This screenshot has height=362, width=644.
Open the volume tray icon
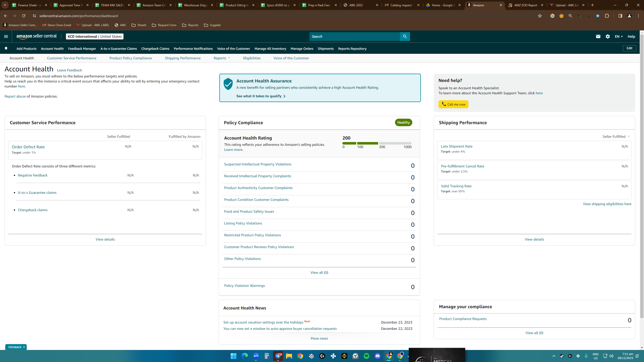click(611, 356)
